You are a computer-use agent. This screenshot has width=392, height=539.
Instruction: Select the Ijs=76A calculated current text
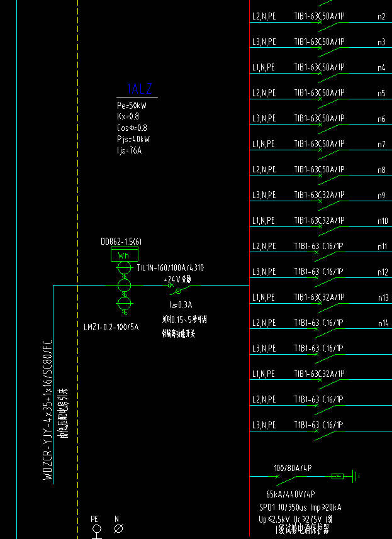(x=129, y=151)
